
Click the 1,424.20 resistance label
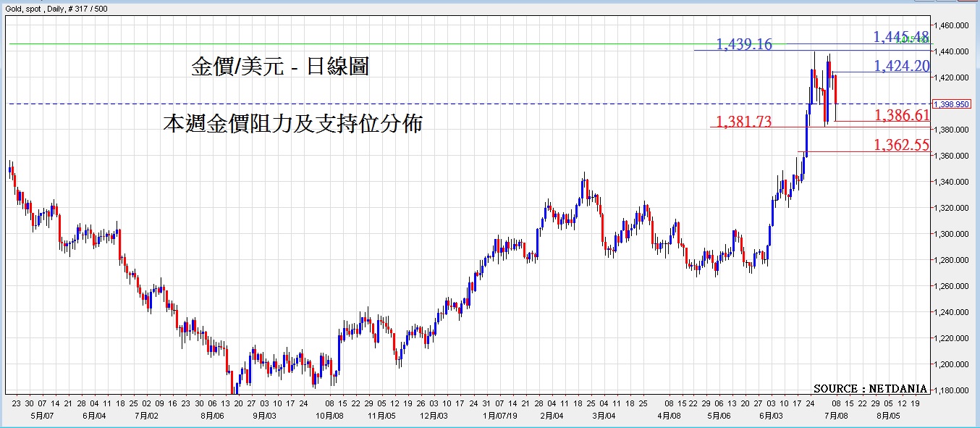click(901, 67)
